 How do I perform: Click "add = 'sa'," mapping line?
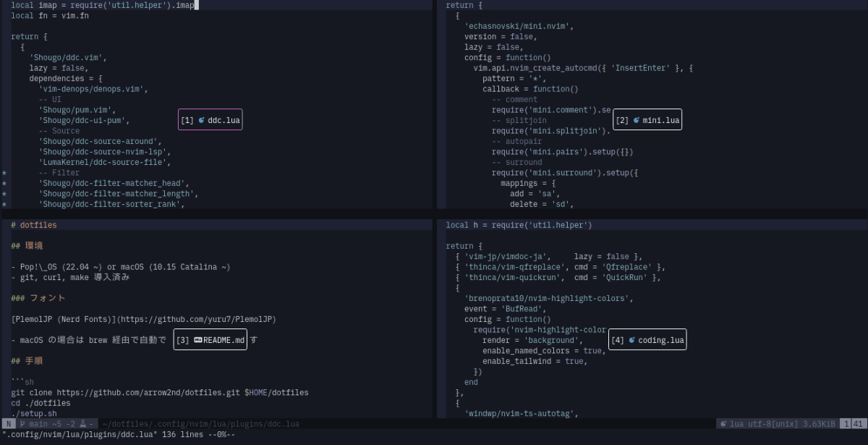(535, 194)
